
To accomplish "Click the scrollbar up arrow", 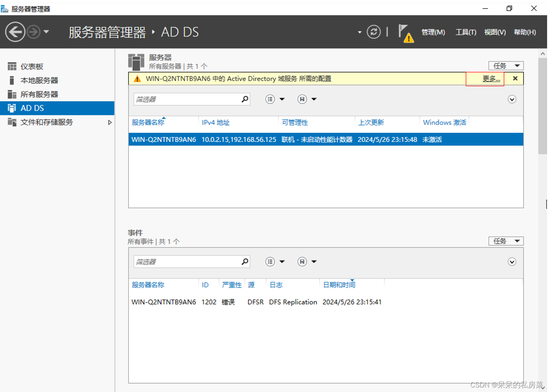I will point(543,54).
